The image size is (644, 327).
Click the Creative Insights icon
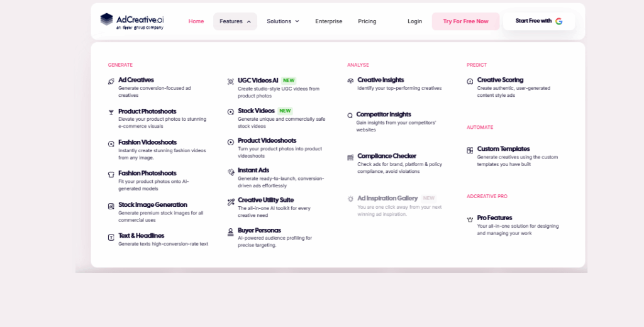(350, 81)
